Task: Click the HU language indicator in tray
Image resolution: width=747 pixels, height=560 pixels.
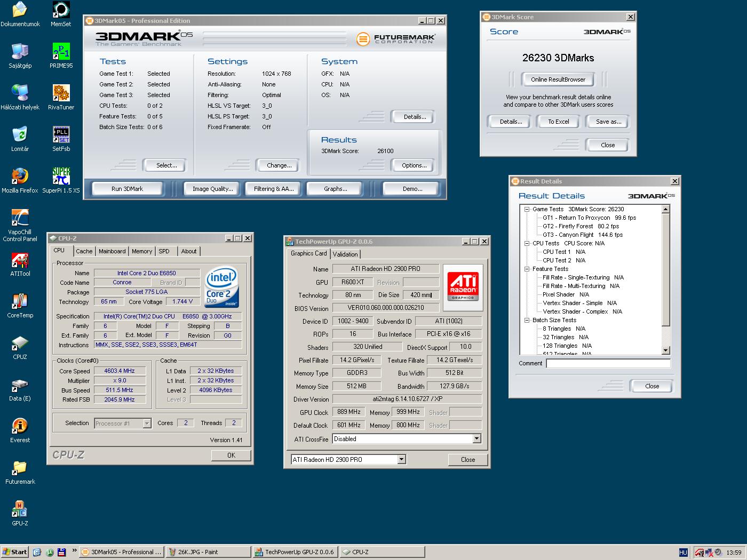Action: (683, 553)
